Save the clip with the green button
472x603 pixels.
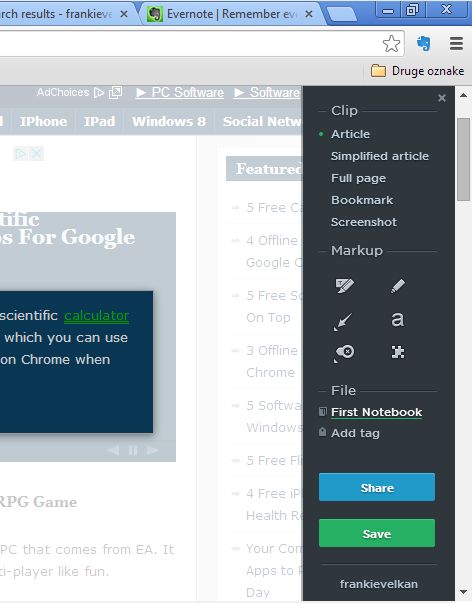377,533
